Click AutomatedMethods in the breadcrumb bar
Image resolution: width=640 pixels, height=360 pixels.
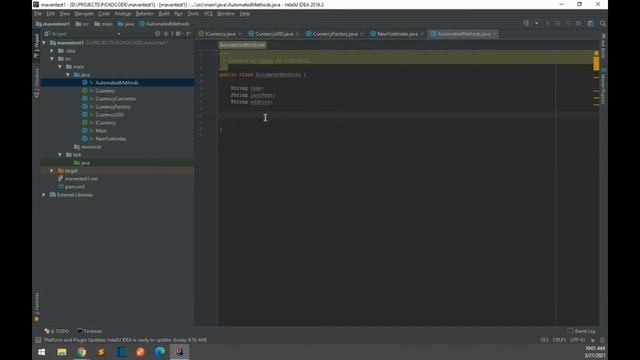[164, 24]
